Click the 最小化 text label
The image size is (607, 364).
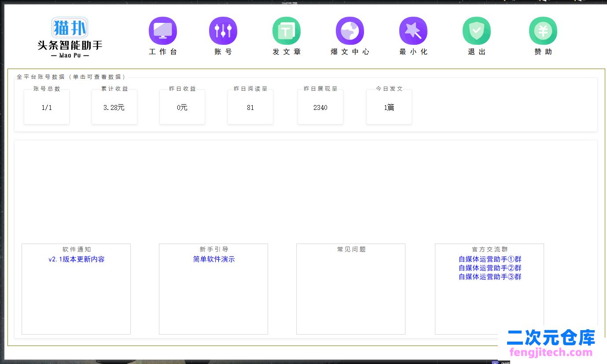pos(413,51)
